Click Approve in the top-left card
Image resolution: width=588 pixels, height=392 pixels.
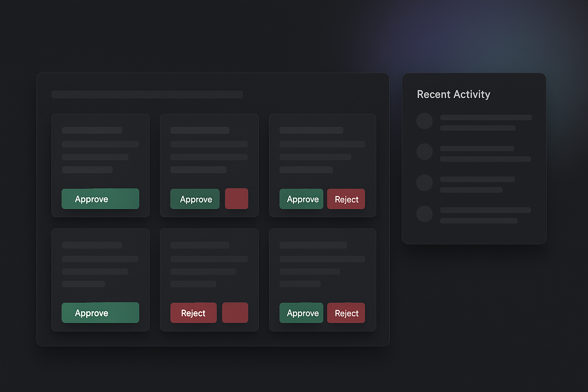[100, 199]
